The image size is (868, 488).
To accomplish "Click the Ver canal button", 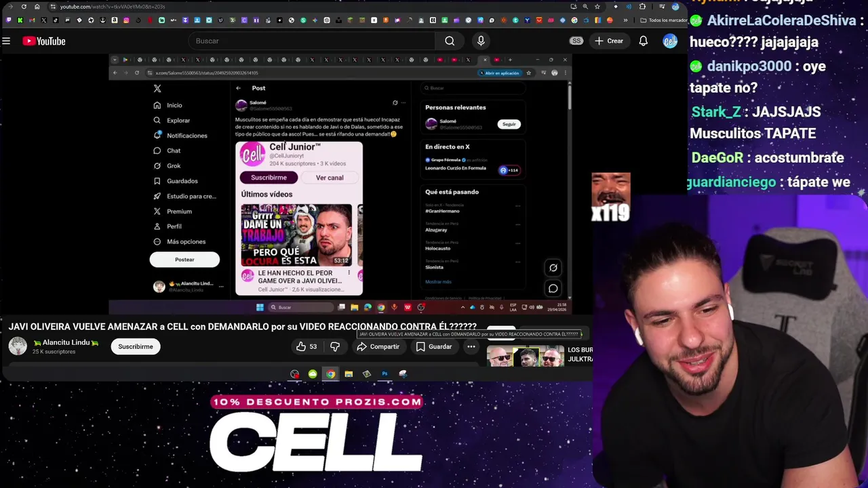I will point(330,178).
